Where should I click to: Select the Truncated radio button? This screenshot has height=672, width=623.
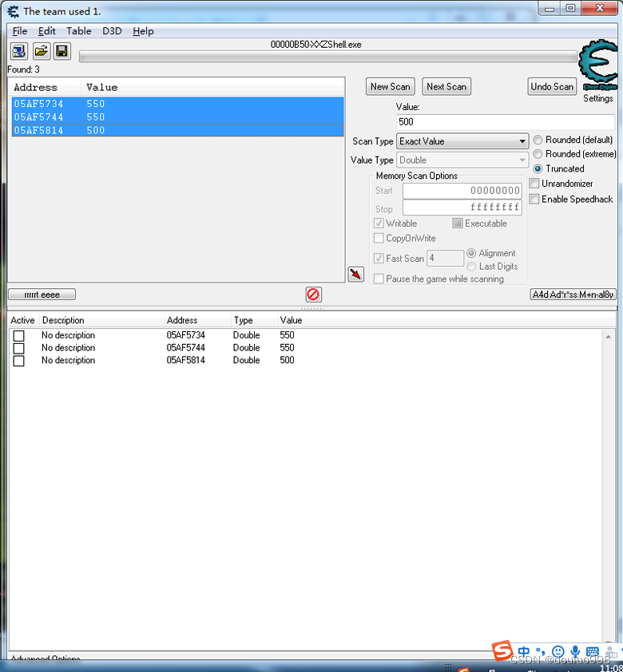(x=538, y=168)
